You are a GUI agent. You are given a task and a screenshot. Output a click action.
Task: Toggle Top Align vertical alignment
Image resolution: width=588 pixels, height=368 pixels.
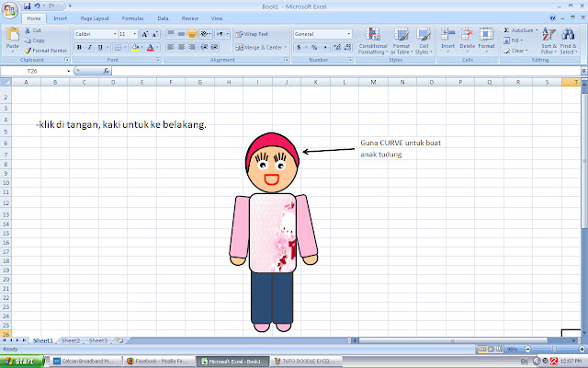coord(171,34)
